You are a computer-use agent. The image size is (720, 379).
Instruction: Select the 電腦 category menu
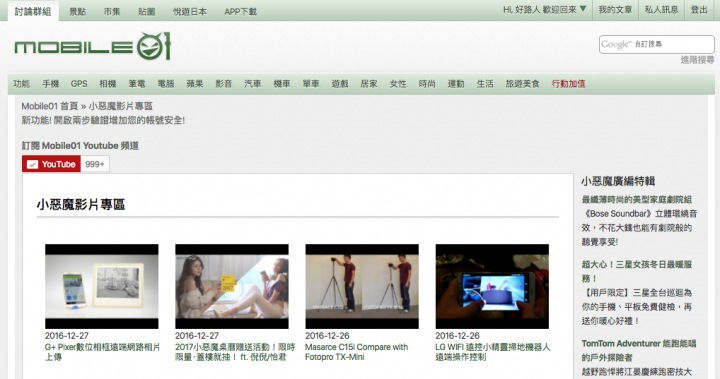point(166,84)
